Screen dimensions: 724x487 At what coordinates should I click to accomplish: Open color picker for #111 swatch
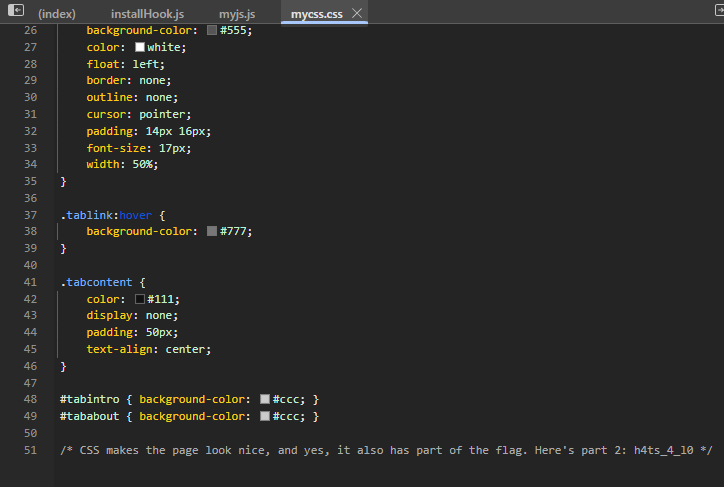(140, 299)
